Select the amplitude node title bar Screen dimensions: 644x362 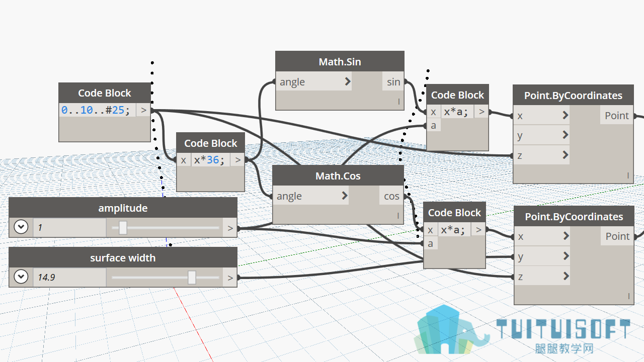point(123,208)
